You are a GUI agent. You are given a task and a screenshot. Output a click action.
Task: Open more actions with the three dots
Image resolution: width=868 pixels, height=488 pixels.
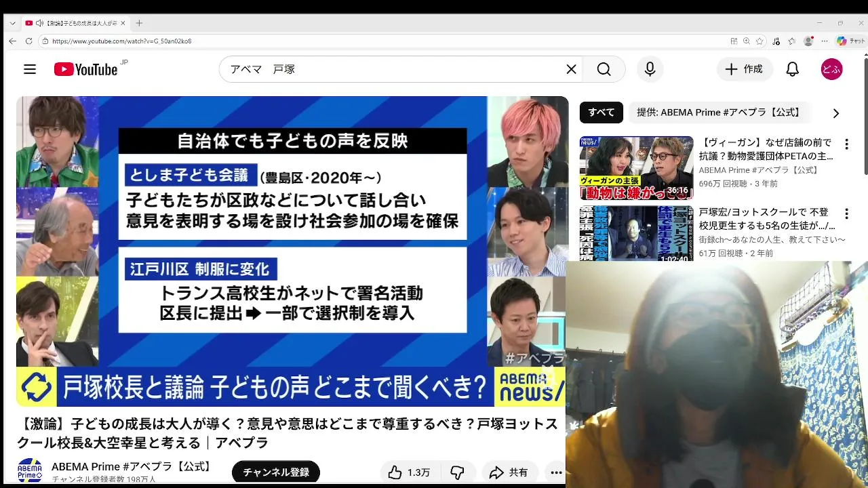(556, 472)
